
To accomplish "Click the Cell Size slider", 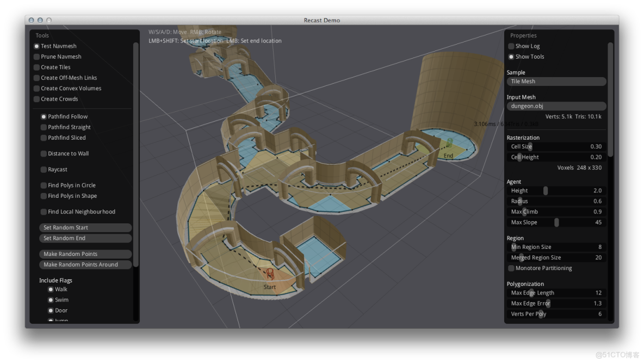I will coord(530,147).
